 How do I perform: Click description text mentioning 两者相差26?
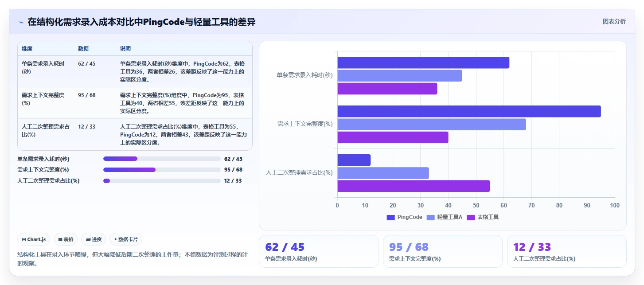(x=183, y=72)
